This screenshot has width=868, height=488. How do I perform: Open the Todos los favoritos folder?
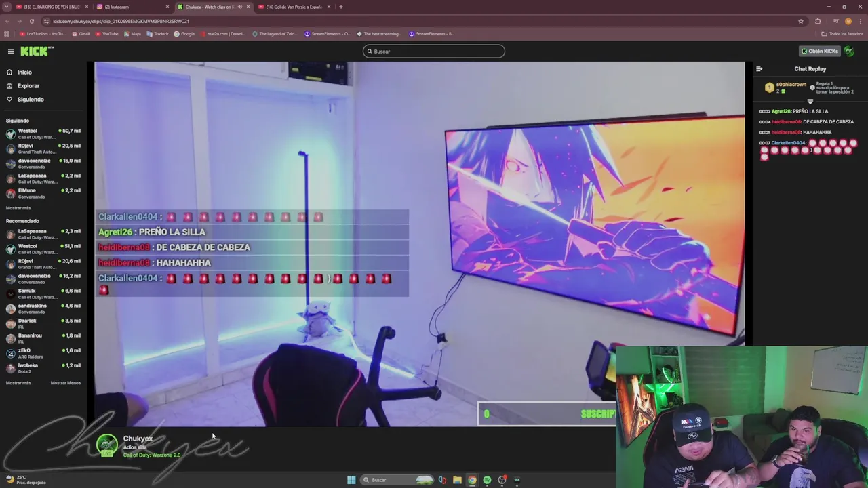(842, 34)
